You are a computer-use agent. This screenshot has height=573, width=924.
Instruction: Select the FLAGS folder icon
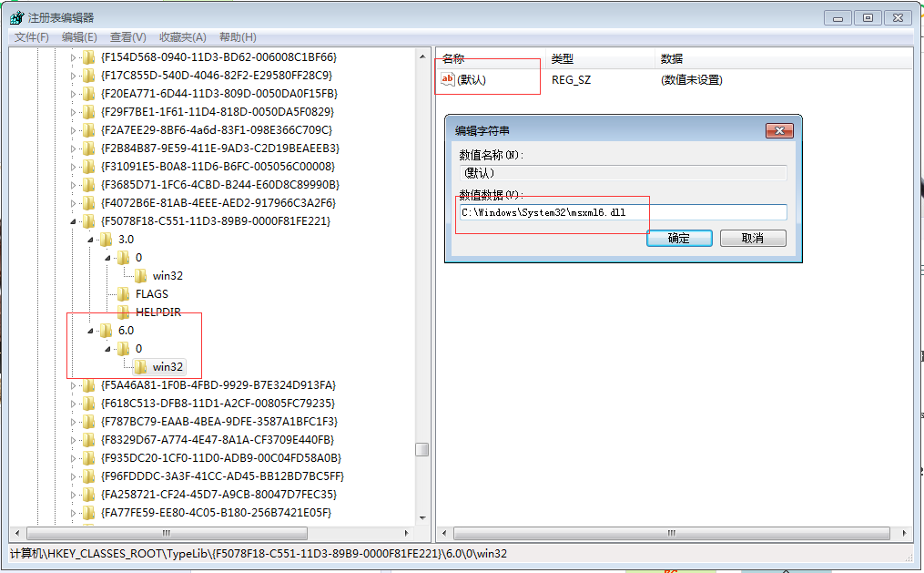(x=125, y=293)
